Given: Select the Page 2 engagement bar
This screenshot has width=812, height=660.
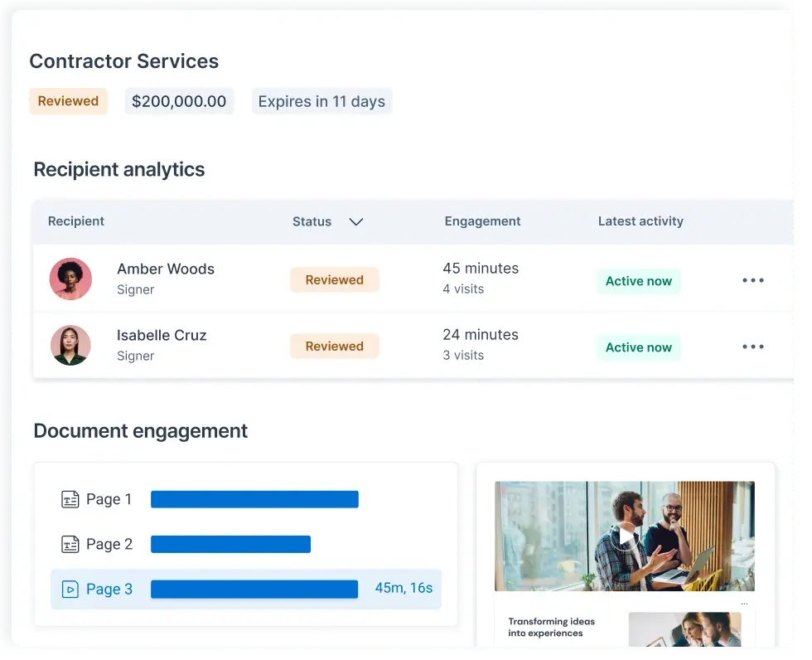Looking at the screenshot, I should (x=230, y=545).
